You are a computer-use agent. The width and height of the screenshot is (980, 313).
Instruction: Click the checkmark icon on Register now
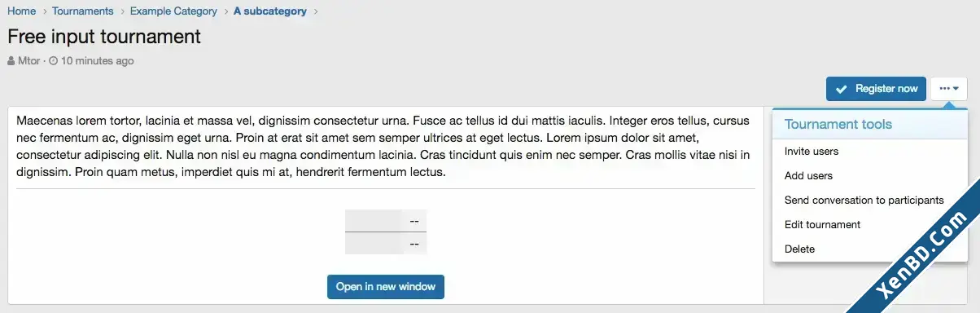coord(842,89)
